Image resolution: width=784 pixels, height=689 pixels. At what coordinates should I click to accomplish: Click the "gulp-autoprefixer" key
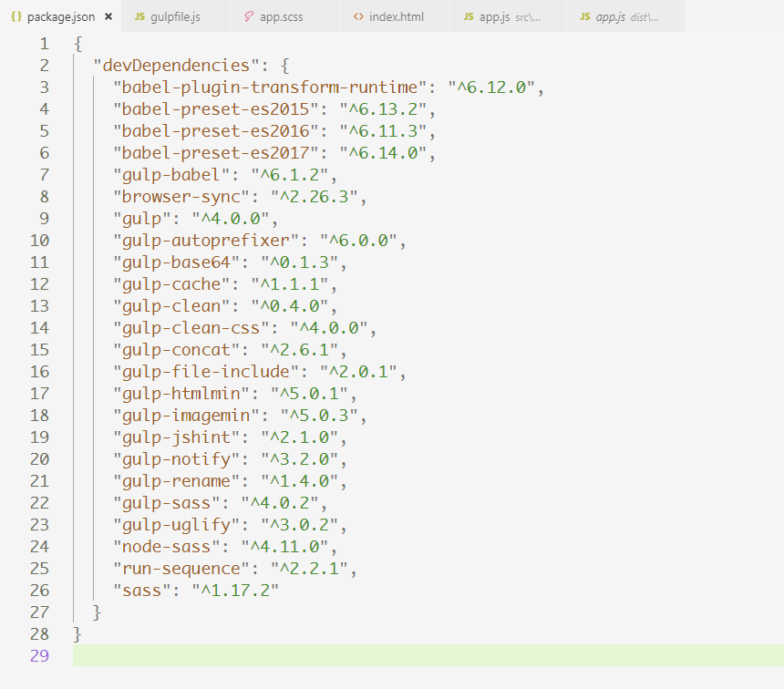[x=206, y=241]
